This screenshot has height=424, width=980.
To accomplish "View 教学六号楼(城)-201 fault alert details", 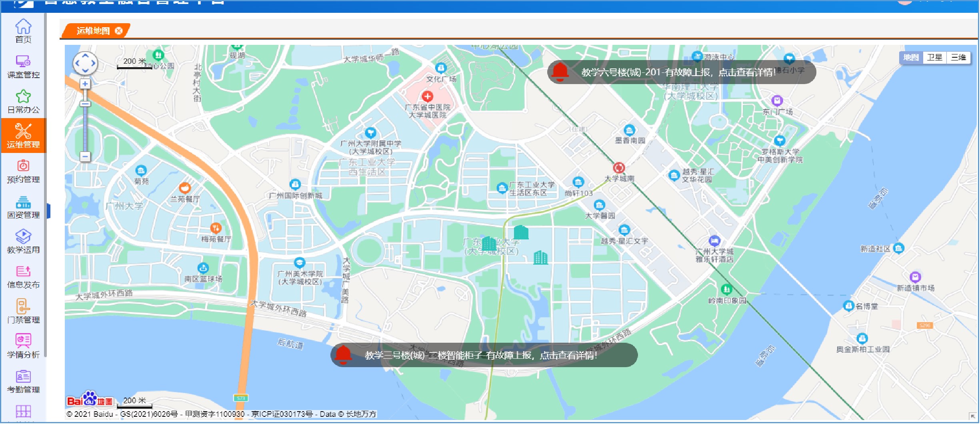I will tap(682, 72).
